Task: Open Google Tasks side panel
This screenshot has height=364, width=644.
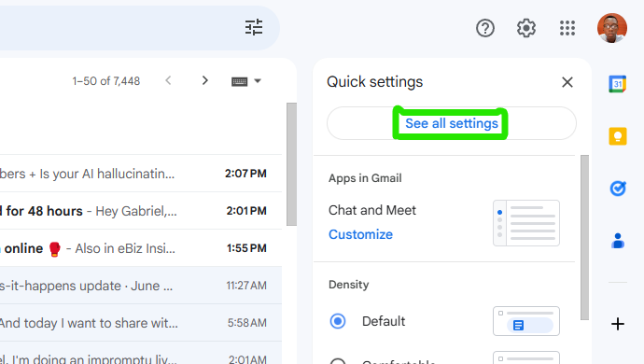Action: coord(617,189)
